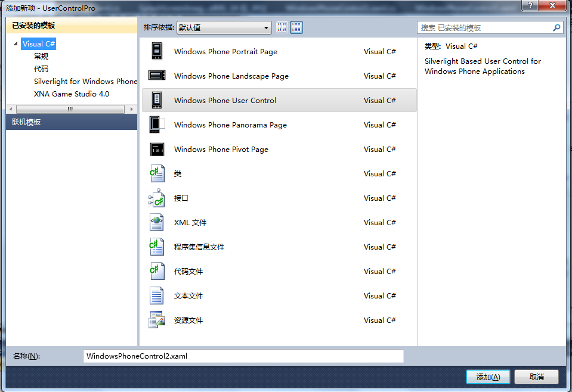Select the 资源文件 template name
This screenshot has height=392, width=572.
click(x=188, y=320)
